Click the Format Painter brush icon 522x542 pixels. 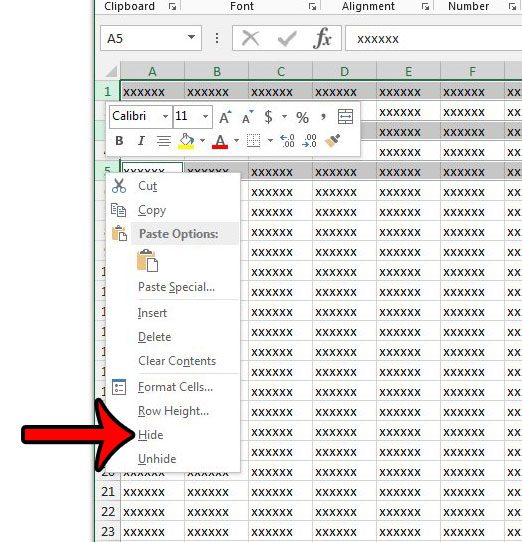coord(332,141)
